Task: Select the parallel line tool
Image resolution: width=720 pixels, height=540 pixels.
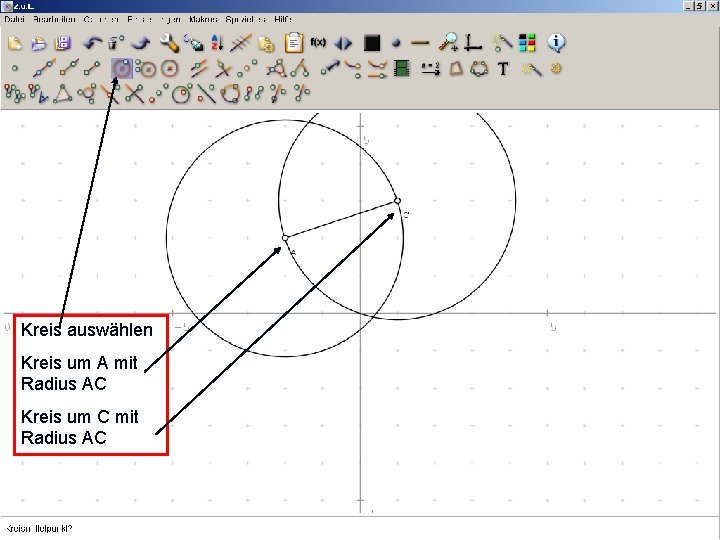Action: pos(199,68)
